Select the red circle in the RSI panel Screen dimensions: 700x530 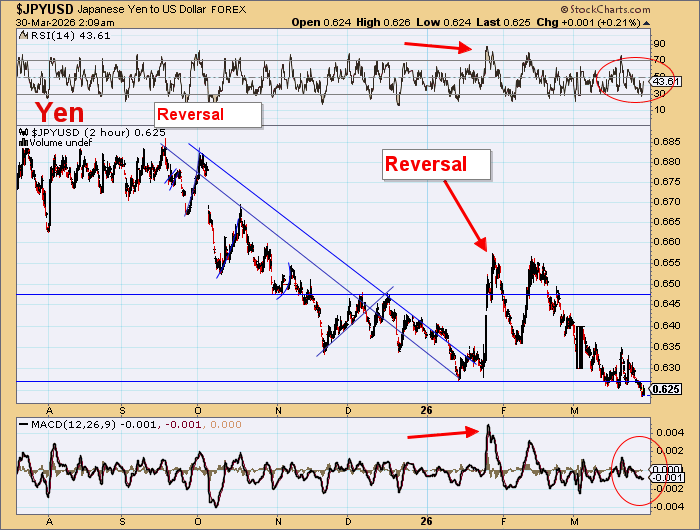pyautogui.click(x=632, y=76)
